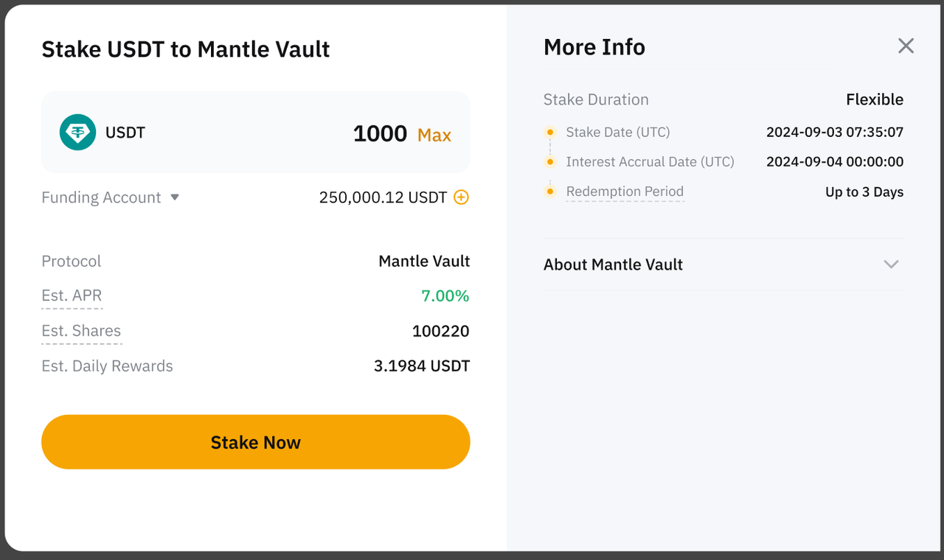Click the USDT token icon
This screenshot has width=944, height=560.
click(77, 133)
